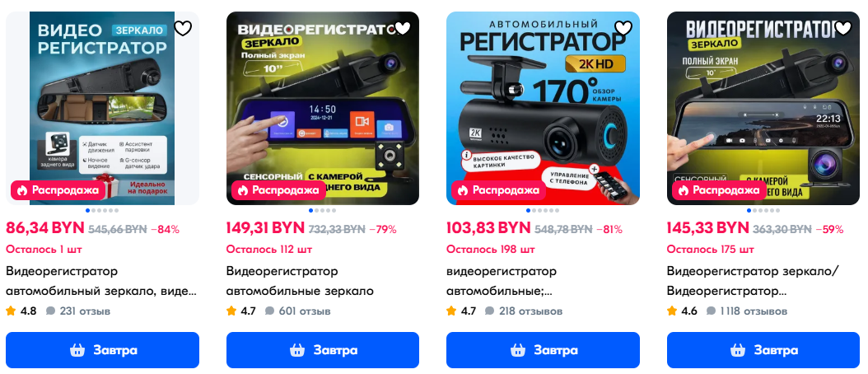Click Распродажа badge on fourth product
The width and height of the screenshot is (868, 374).
click(x=719, y=190)
